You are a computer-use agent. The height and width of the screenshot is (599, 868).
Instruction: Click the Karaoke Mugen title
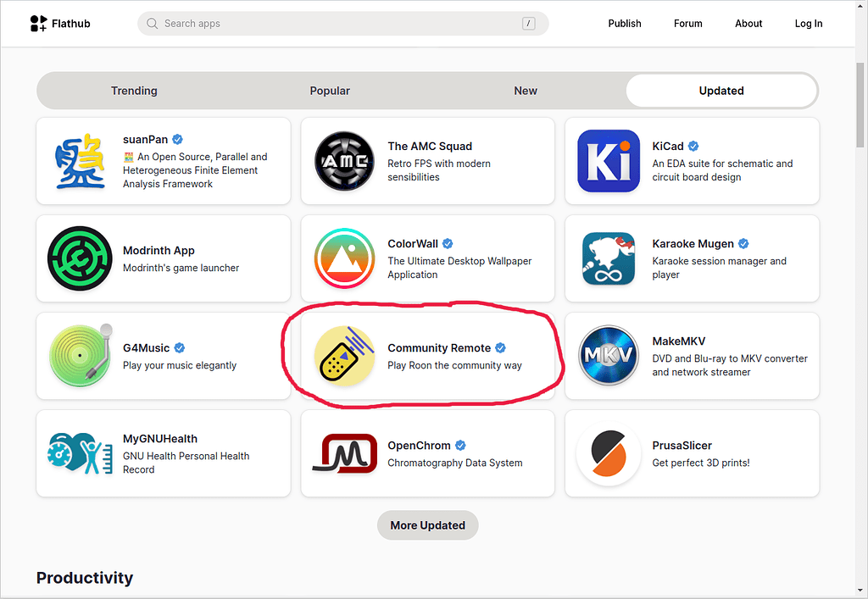[x=693, y=243]
